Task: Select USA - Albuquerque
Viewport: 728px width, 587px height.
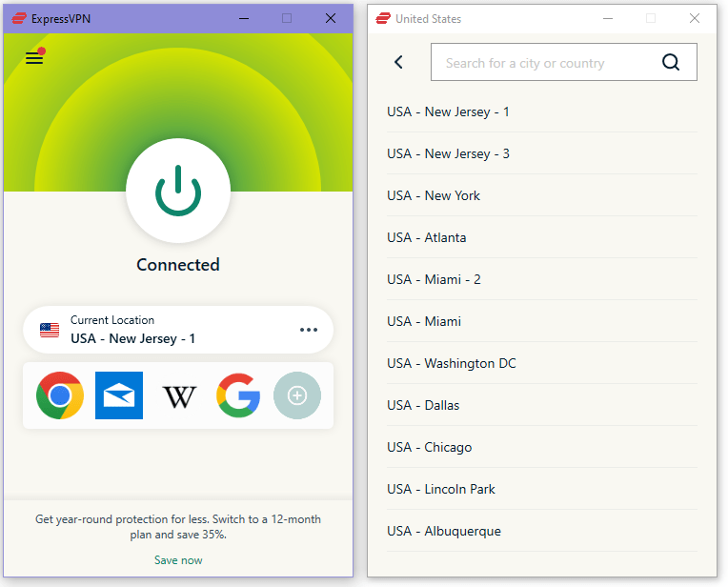Action: pos(542,531)
